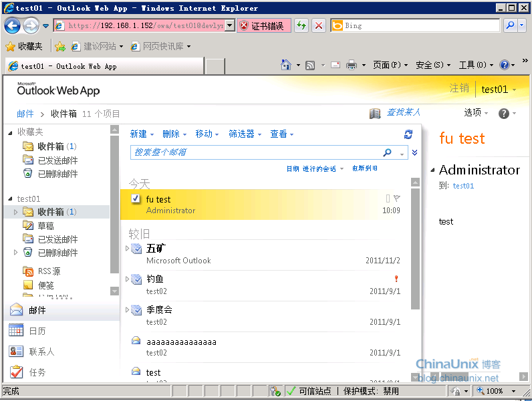Click the Add to Favorites Bar icon
Screen dimensions: 532x401
click(60, 47)
